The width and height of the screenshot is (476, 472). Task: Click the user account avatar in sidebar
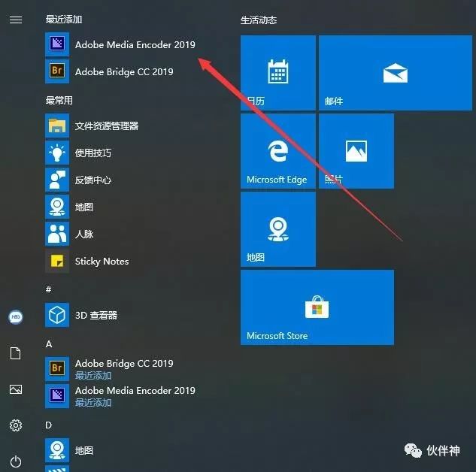(x=16, y=317)
